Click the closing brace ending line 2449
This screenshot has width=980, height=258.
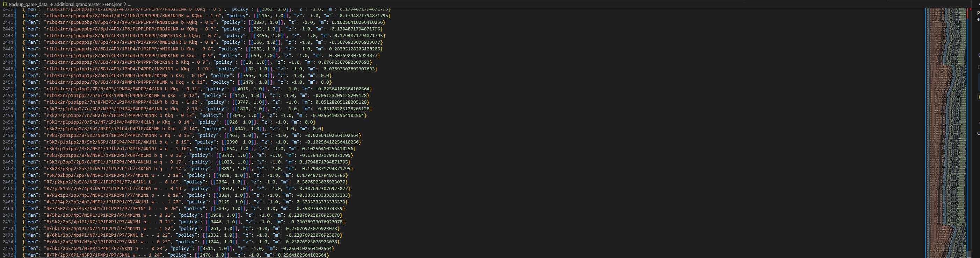coord(330,76)
